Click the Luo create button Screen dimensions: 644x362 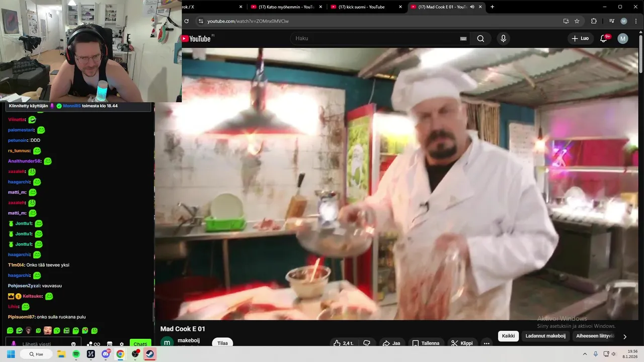point(580,39)
